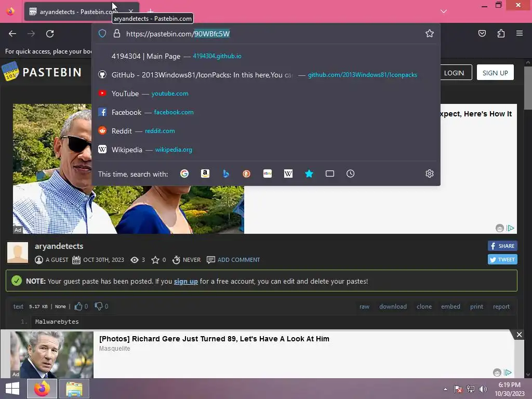Screen dimensions: 532x399
Task: Click the SIGN UP button
Action: point(495,73)
